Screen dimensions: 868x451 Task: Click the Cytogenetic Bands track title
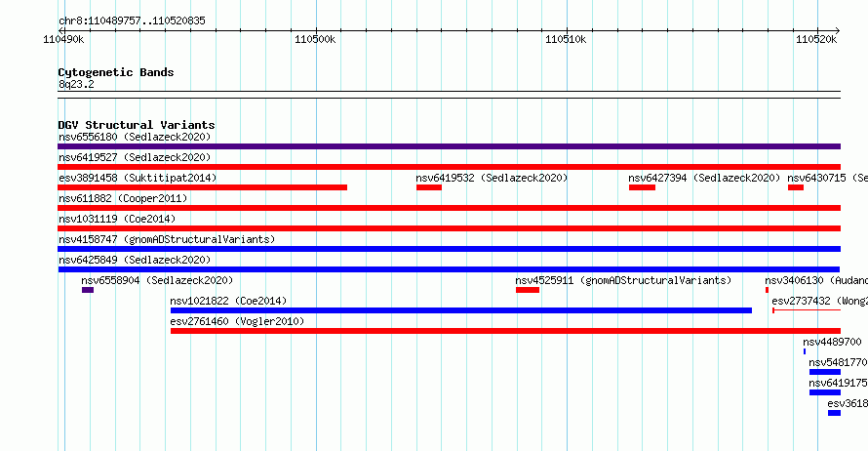coord(116,72)
